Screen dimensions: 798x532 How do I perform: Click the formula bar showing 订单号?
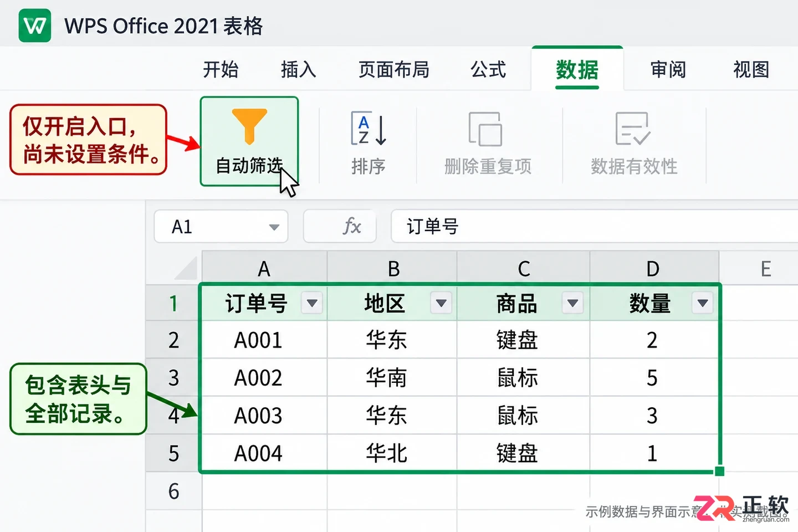coord(594,226)
